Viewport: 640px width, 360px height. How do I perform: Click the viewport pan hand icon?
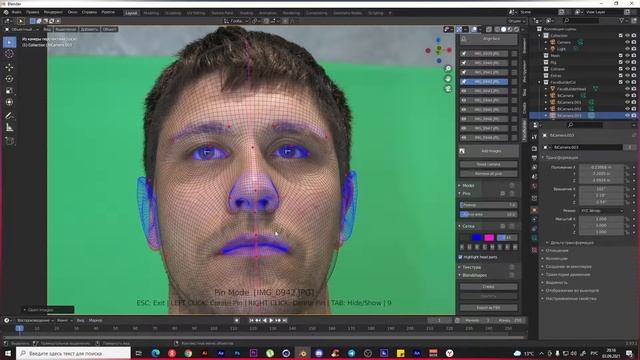click(448, 78)
